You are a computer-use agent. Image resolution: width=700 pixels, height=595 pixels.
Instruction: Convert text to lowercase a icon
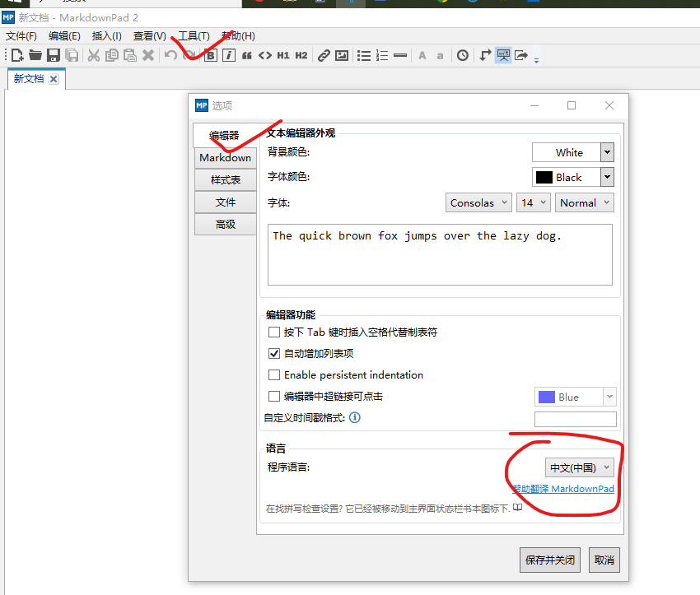(x=441, y=56)
